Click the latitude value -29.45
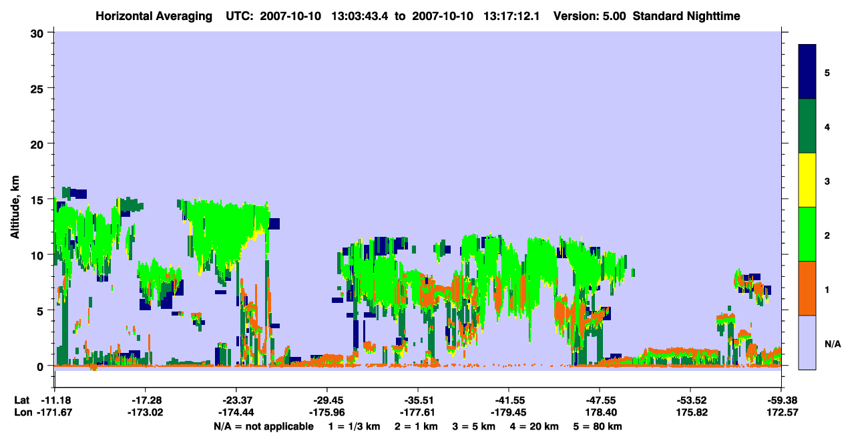 (327, 400)
